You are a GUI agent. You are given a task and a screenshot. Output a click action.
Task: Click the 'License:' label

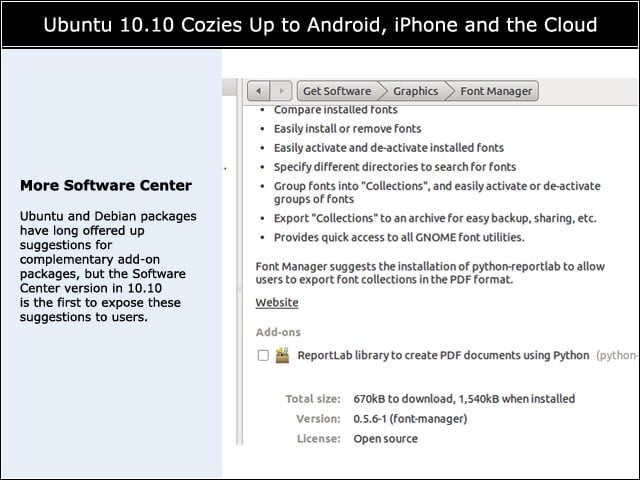pos(319,439)
